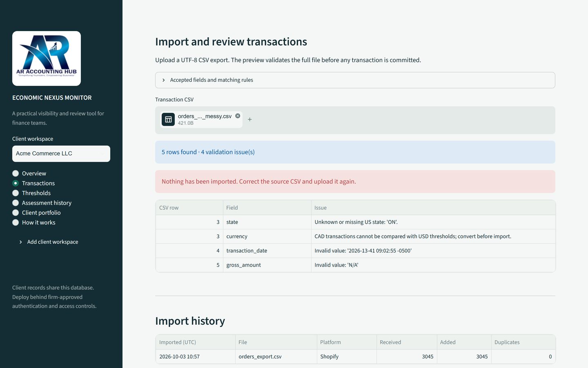Click the File column header in Import history
588x368 pixels.
(276, 342)
